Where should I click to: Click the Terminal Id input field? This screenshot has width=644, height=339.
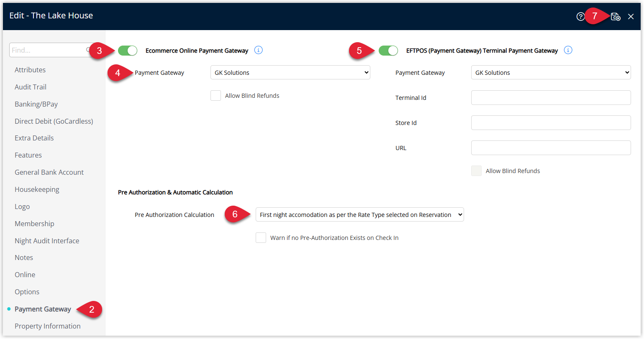point(551,97)
